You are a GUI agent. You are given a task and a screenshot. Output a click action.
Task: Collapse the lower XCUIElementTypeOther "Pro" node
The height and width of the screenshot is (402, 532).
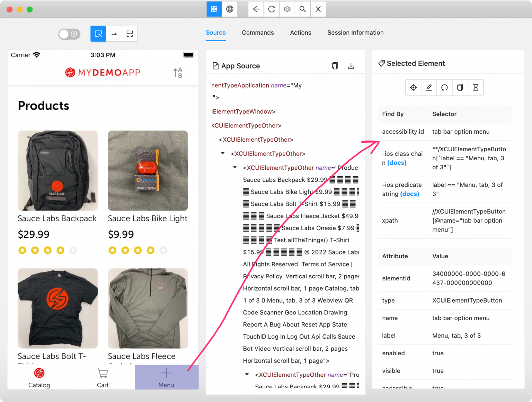(x=247, y=374)
